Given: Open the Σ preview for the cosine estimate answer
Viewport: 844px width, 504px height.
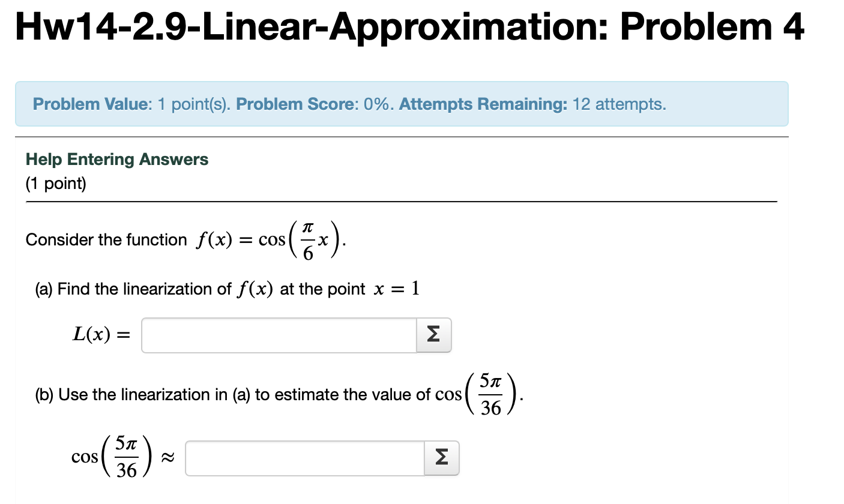Looking at the screenshot, I should tap(441, 457).
